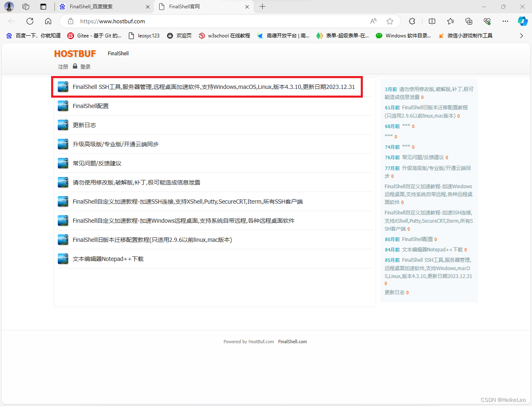Viewport: 532px width, 406px height.
Task: Open the Gitee bookmark
Action: (x=94, y=36)
